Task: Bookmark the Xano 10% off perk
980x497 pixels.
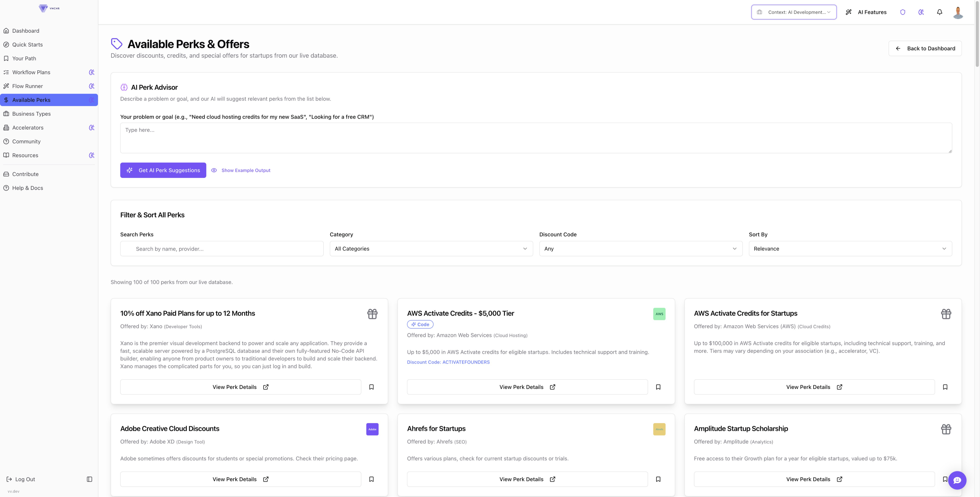Action: (x=371, y=387)
